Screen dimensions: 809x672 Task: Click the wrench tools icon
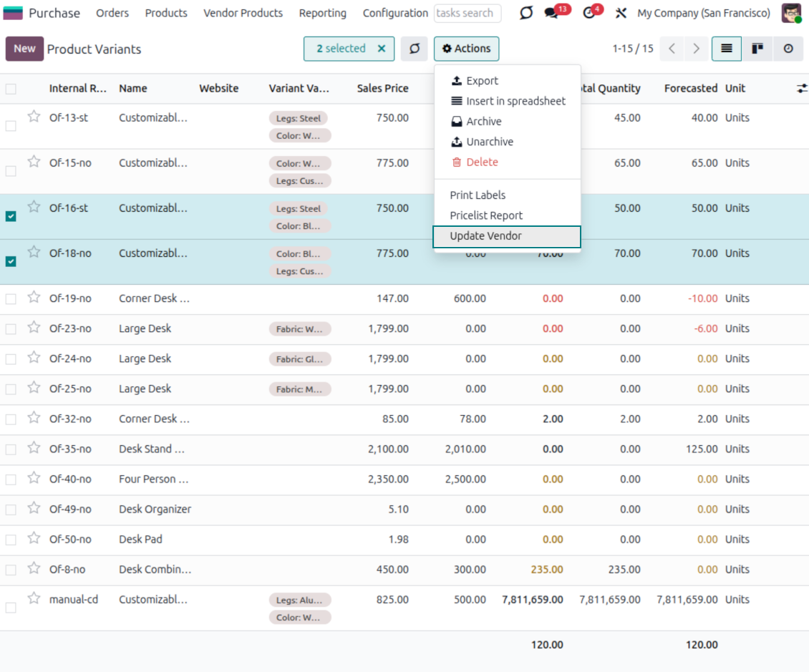coord(621,13)
